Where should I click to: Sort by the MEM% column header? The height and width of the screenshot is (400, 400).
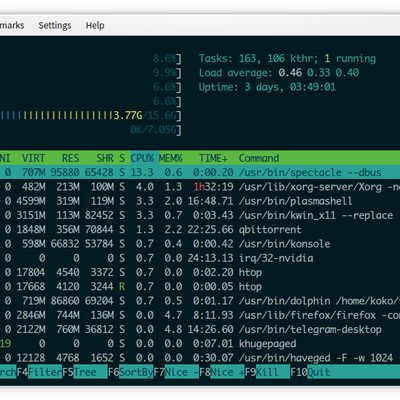(x=170, y=158)
